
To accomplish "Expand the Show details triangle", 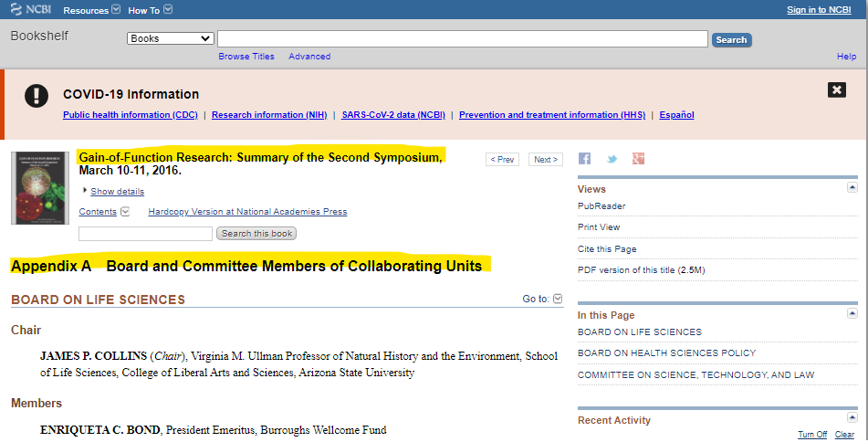I will (85, 191).
